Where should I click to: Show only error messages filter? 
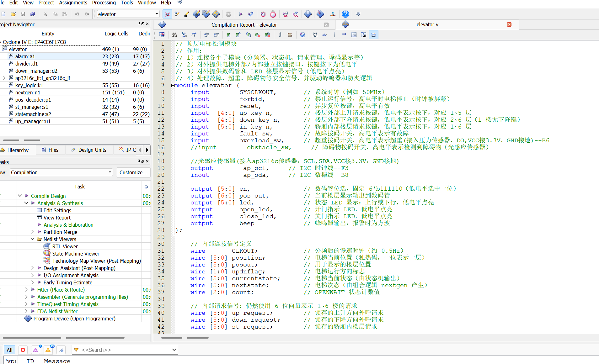point(23,350)
